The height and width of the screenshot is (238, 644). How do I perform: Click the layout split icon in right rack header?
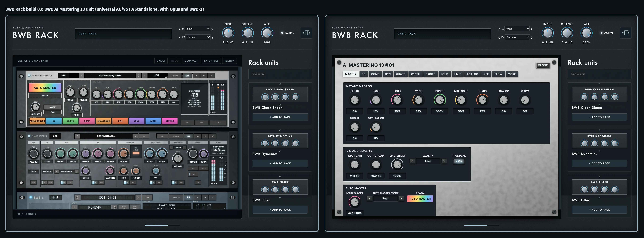tap(626, 33)
